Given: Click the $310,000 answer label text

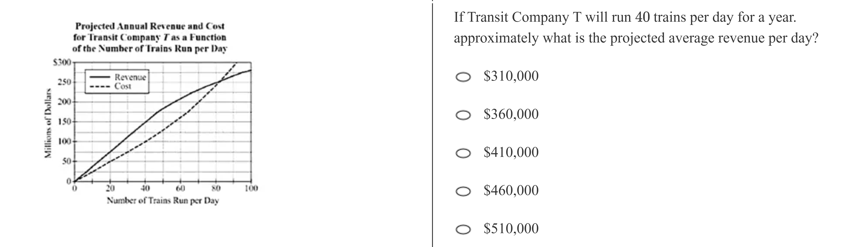Looking at the screenshot, I should point(511,76).
